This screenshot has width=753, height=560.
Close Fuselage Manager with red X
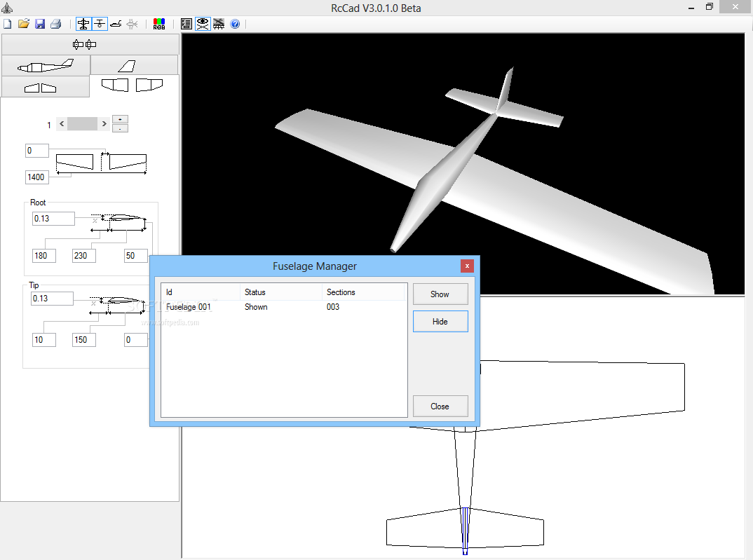pyautogui.click(x=467, y=266)
